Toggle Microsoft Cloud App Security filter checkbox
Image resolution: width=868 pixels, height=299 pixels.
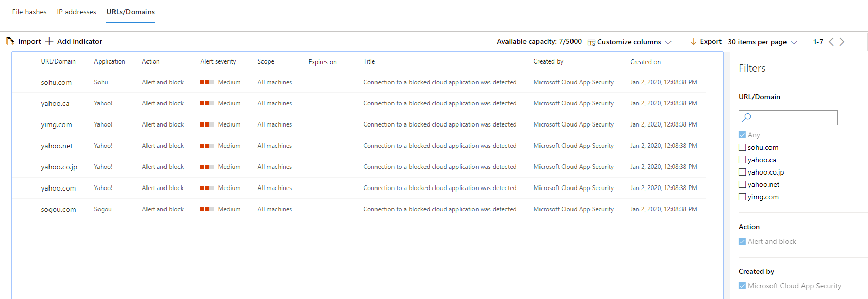[x=742, y=286]
